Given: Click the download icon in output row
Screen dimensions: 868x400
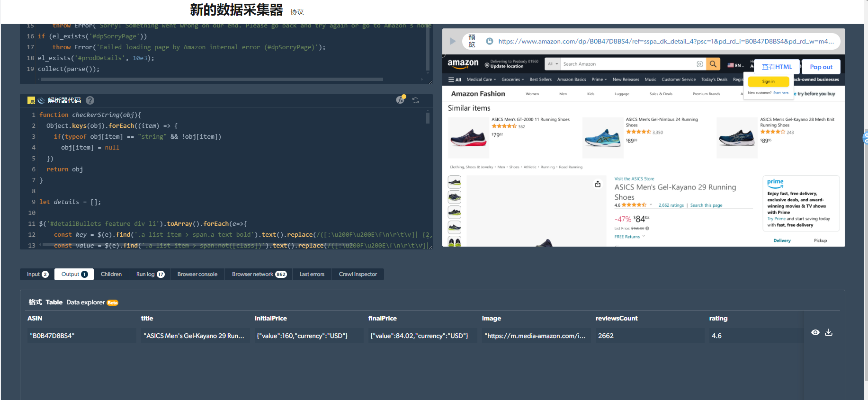Looking at the screenshot, I should coord(829,332).
